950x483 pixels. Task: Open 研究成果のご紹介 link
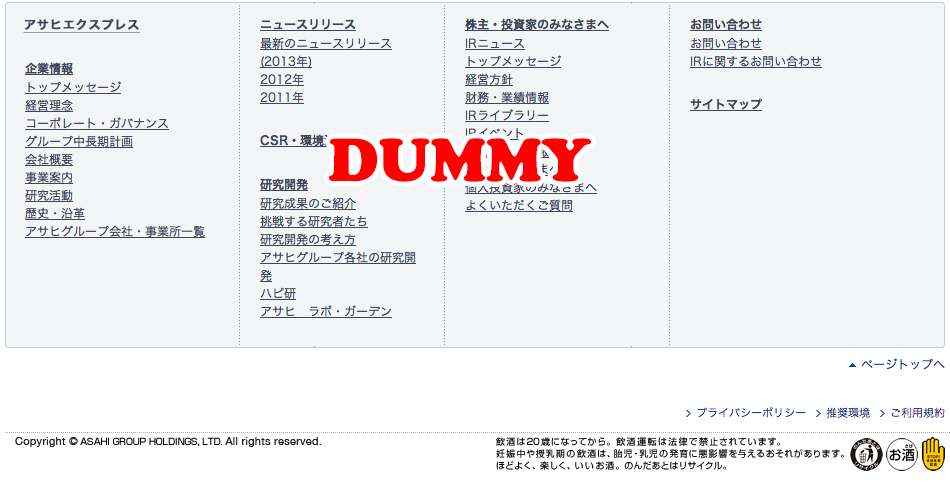[x=308, y=204]
